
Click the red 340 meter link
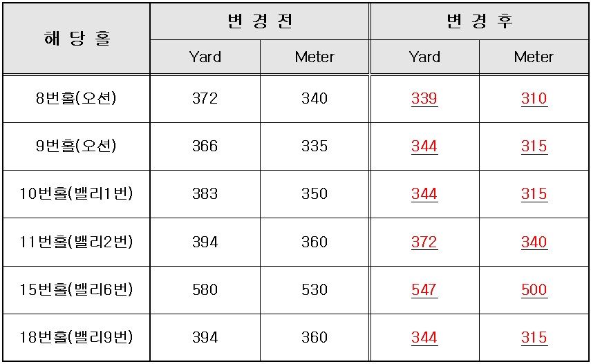pyautogui.click(x=534, y=242)
